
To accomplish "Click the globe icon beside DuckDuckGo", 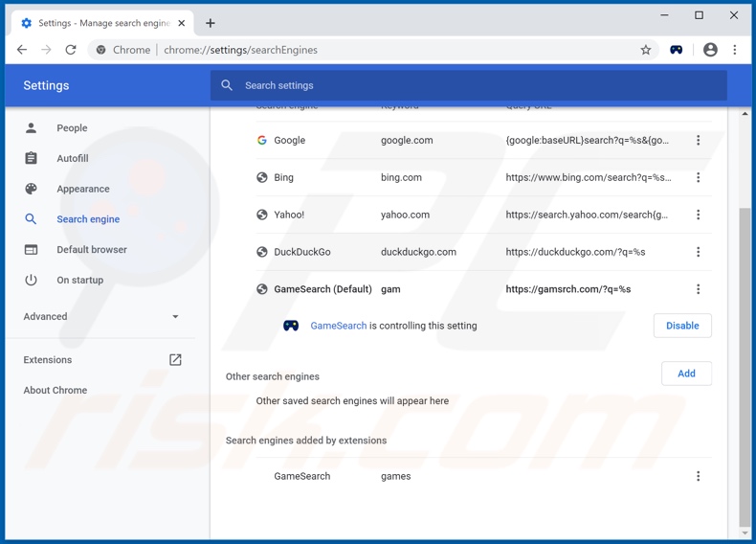I will point(262,252).
